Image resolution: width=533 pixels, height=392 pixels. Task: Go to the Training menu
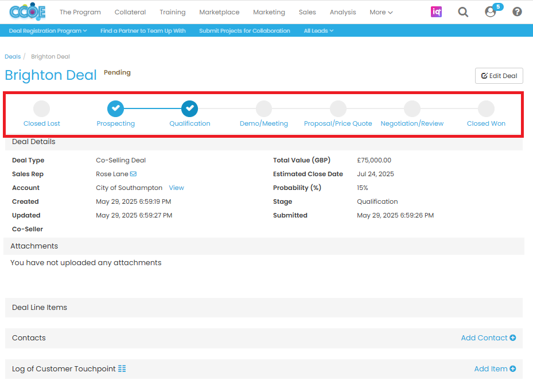[172, 12]
